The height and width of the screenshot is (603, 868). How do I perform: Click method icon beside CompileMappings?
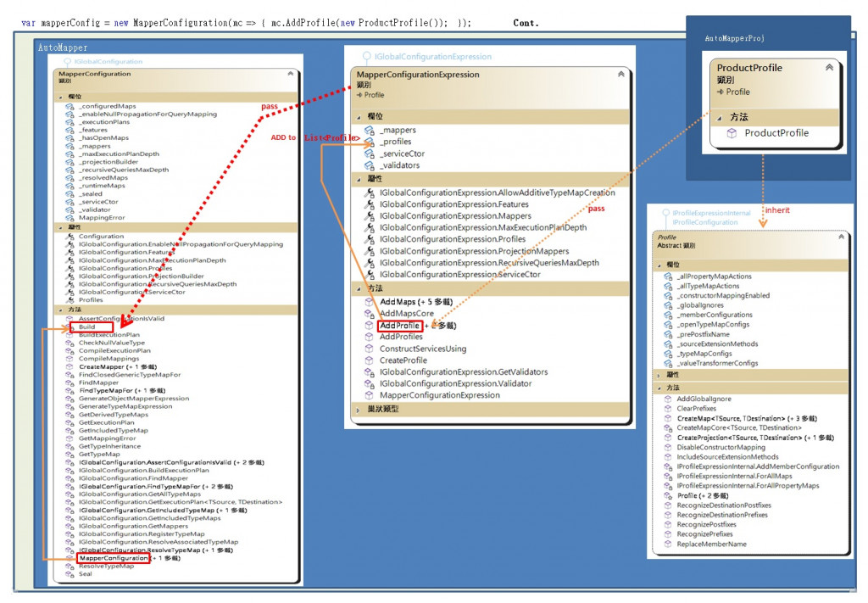click(x=70, y=359)
